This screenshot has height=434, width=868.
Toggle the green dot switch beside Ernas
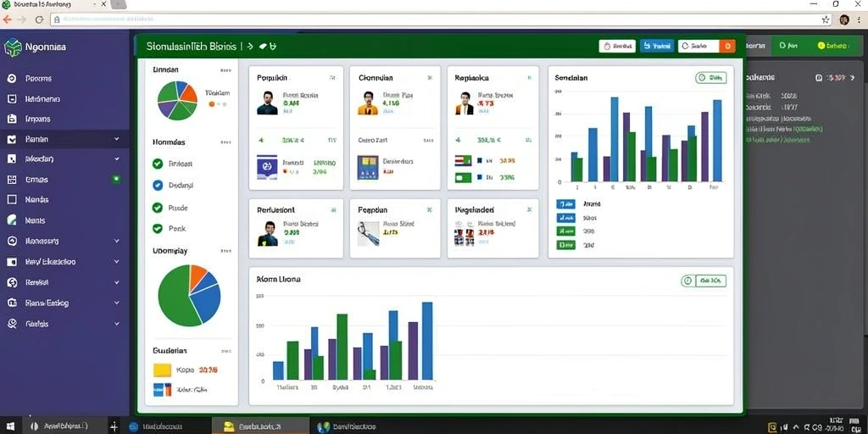tap(116, 179)
